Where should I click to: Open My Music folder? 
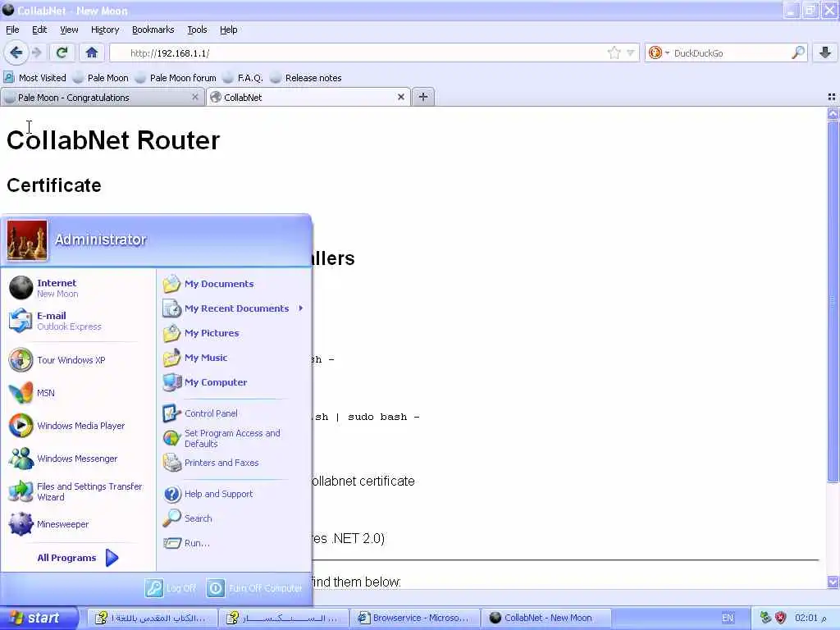coord(234,358)
